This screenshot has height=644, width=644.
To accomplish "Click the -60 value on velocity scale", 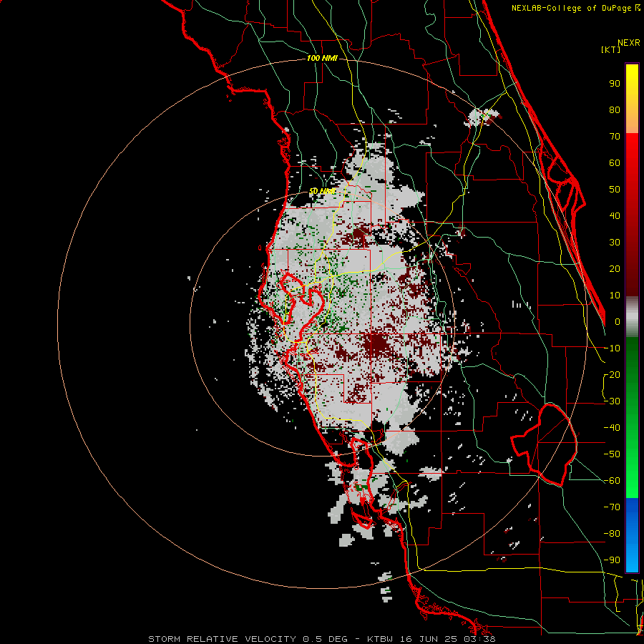I will 612,481.
